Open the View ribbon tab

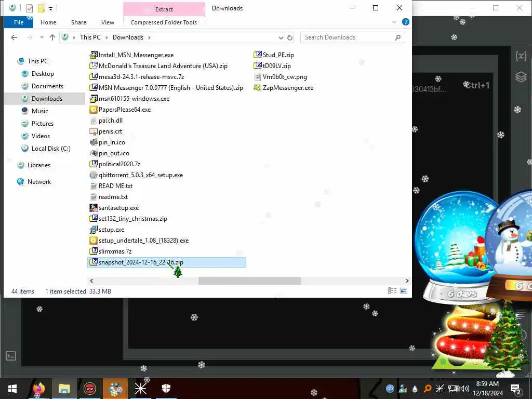point(108,22)
